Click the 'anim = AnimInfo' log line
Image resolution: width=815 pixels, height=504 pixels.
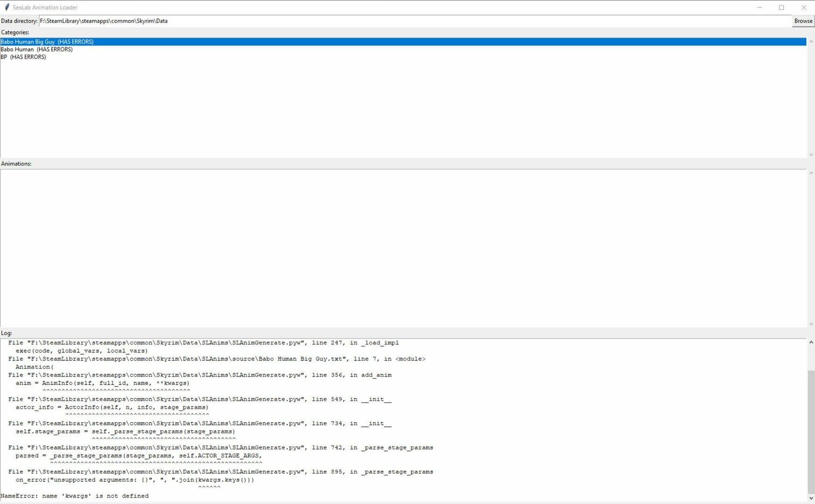click(x=103, y=383)
